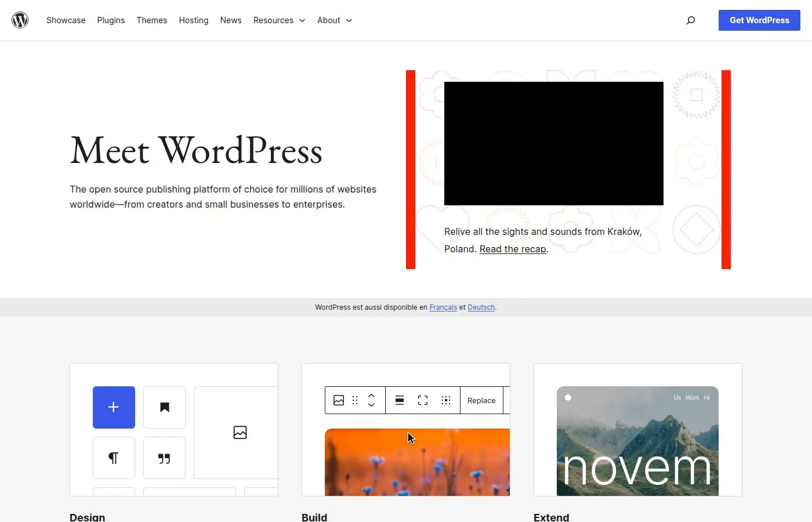Click the Build heading

point(314,517)
